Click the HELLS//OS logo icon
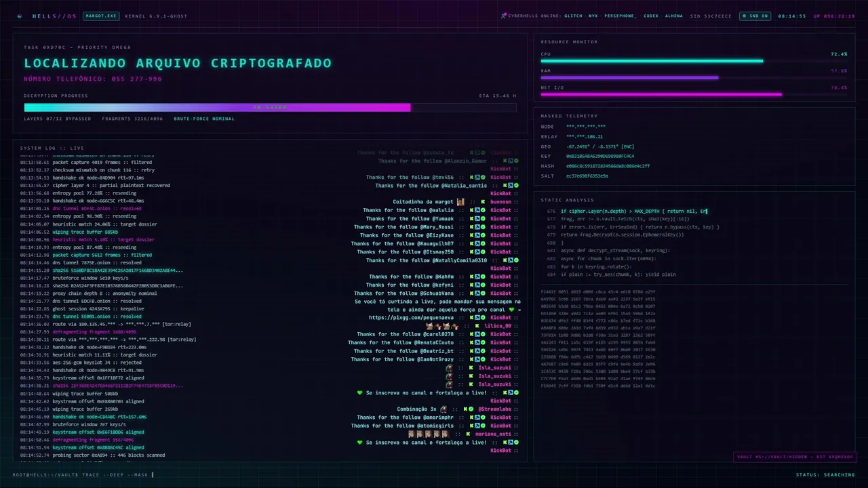 [19, 16]
